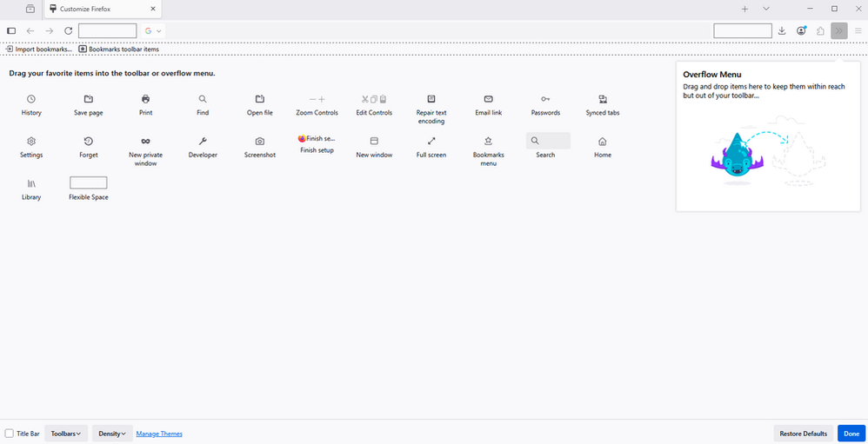Open the list all tabs chevron

coord(766,9)
